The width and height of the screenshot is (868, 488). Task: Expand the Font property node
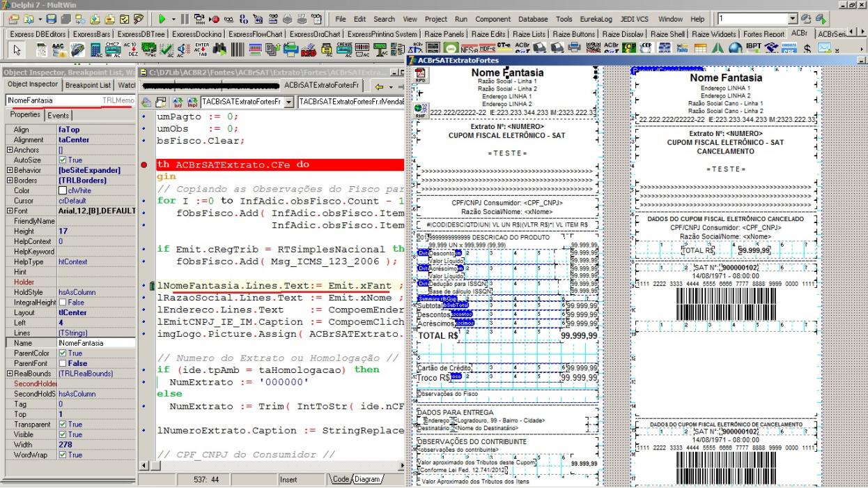pyautogui.click(x=9, y=211)
